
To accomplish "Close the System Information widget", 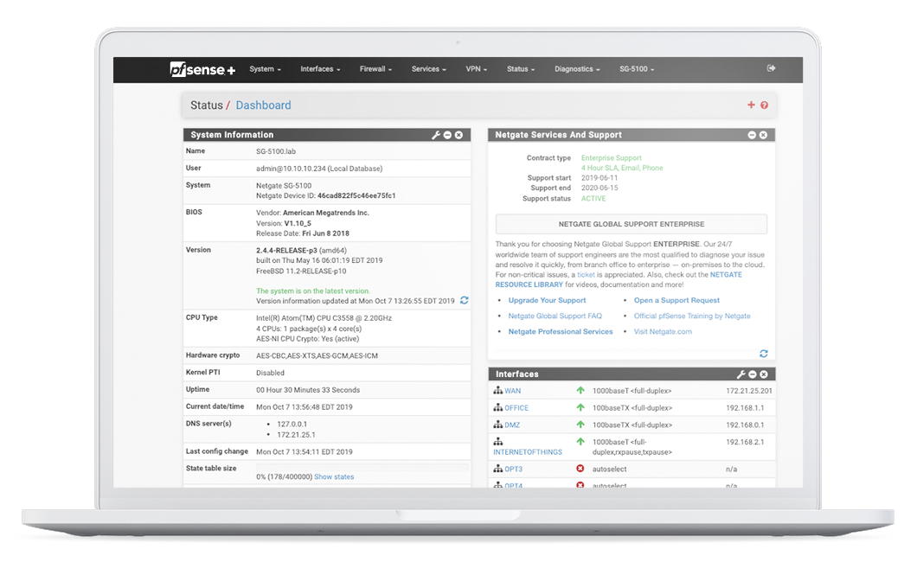I will [459, 135].
